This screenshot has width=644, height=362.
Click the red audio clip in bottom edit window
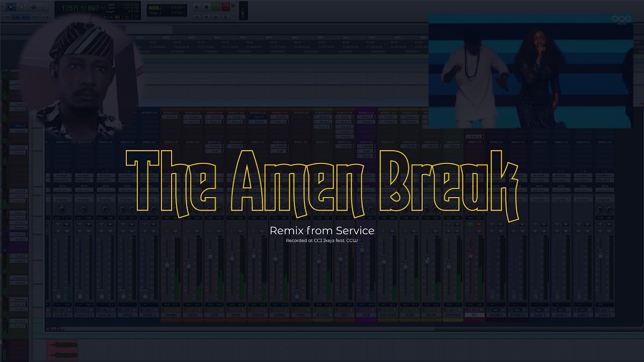coord(62,350)
